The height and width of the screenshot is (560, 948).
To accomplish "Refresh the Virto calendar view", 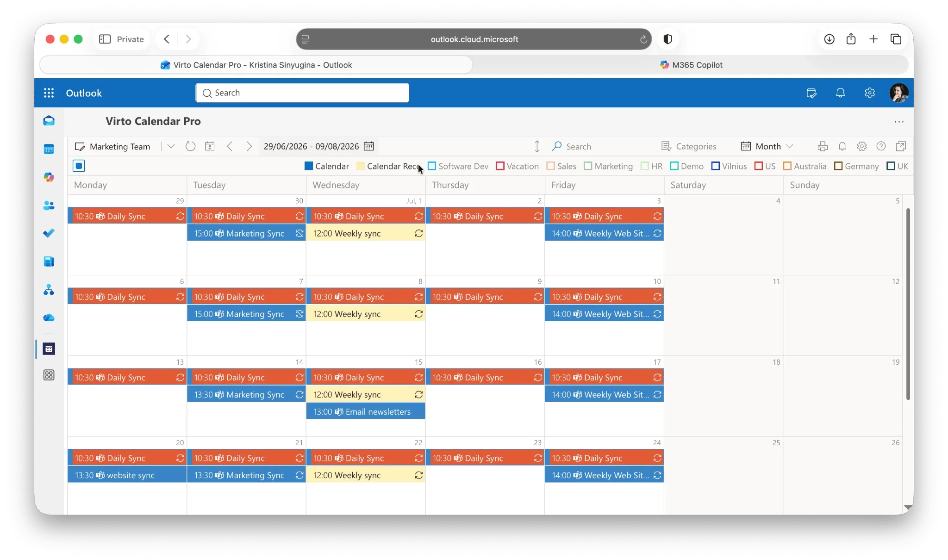I will coord(190,146).
